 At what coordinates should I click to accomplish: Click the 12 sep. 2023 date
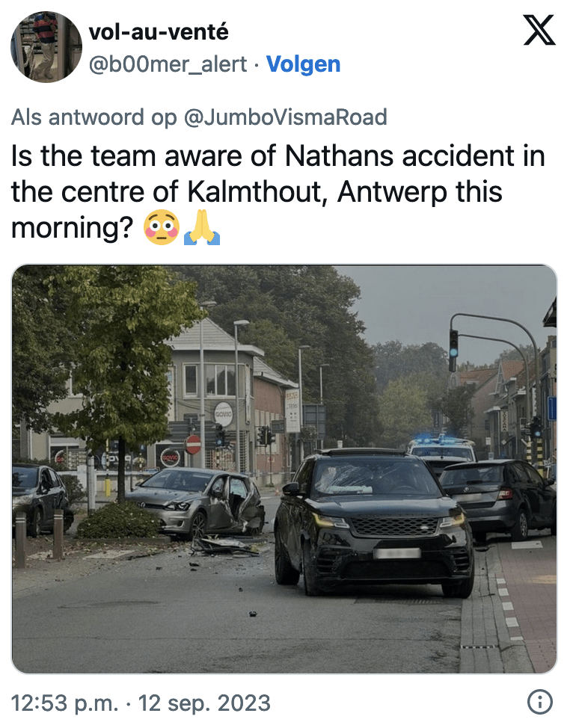[x=204, y=703]
